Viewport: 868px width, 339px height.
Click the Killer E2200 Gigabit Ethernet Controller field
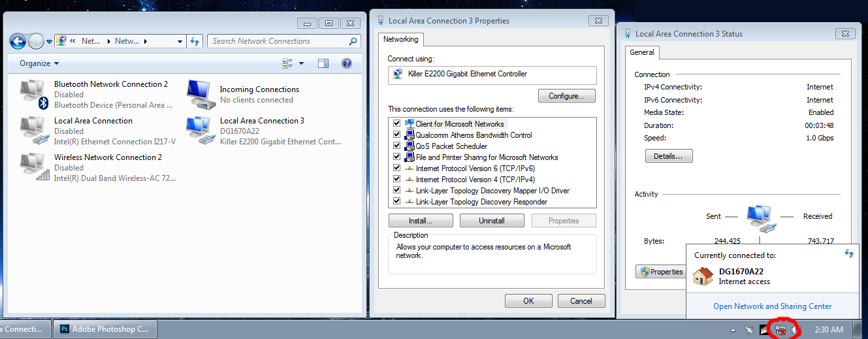(x=492, y=74)
